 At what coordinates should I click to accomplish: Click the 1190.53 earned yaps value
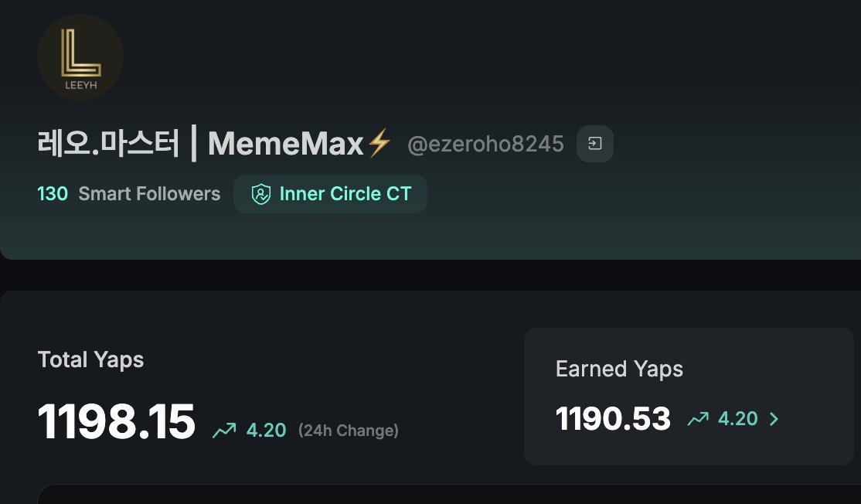pyautogui.click(x=613, y=419)
